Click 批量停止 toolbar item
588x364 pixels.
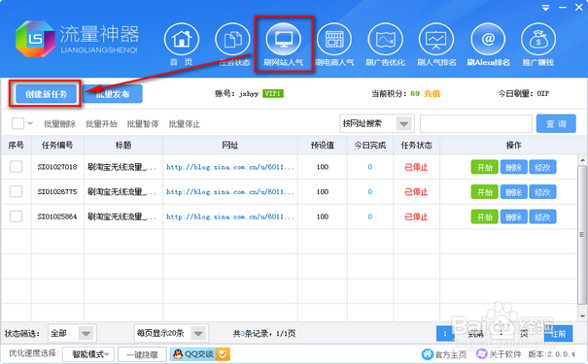pos(184,123)
